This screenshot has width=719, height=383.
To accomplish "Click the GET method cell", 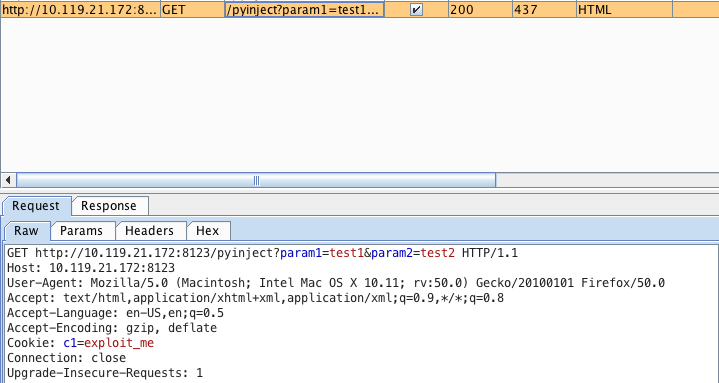I will point(192,9).
